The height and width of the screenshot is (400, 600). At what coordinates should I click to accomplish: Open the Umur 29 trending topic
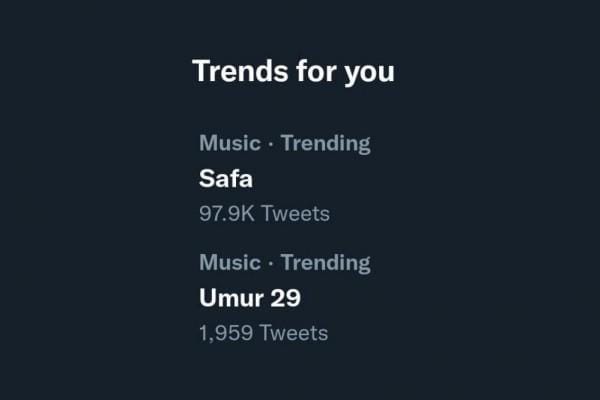251,298
